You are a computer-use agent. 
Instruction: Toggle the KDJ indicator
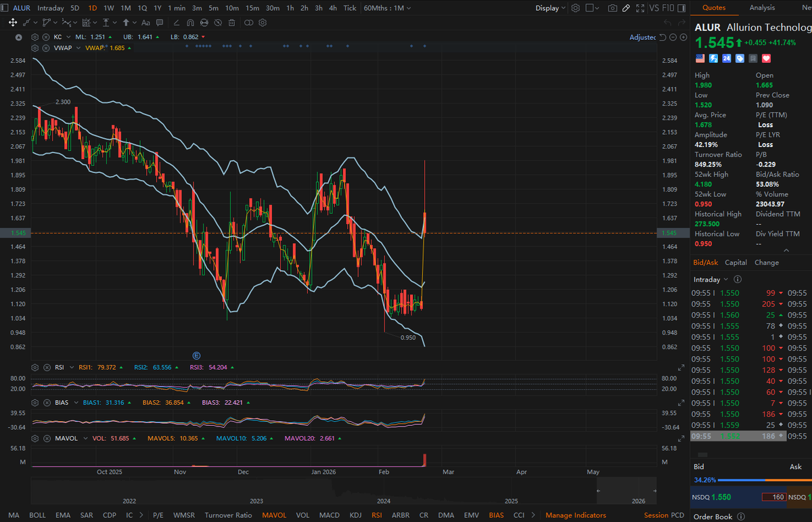pyautogui.click(x=355, y=515)
